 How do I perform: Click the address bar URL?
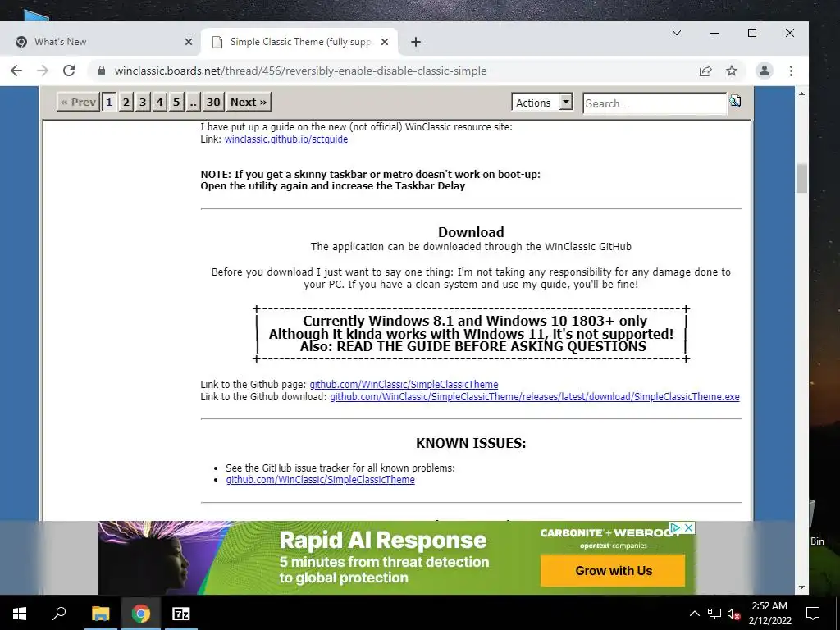[300, 71]
